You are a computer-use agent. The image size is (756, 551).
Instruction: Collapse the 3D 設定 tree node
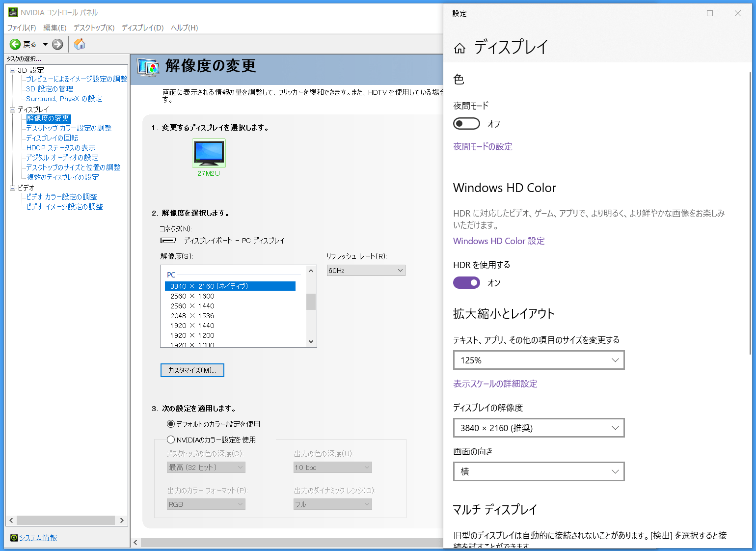click(13, 70)
